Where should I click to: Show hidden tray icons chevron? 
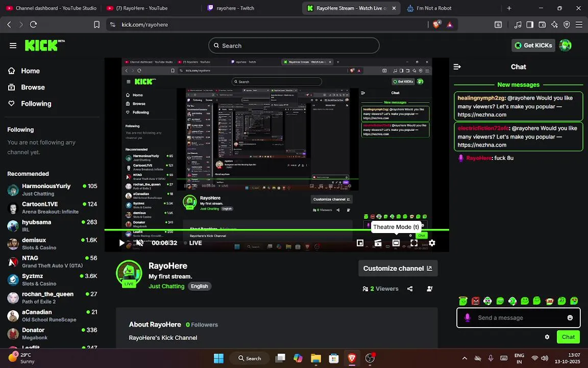point(464,358)
